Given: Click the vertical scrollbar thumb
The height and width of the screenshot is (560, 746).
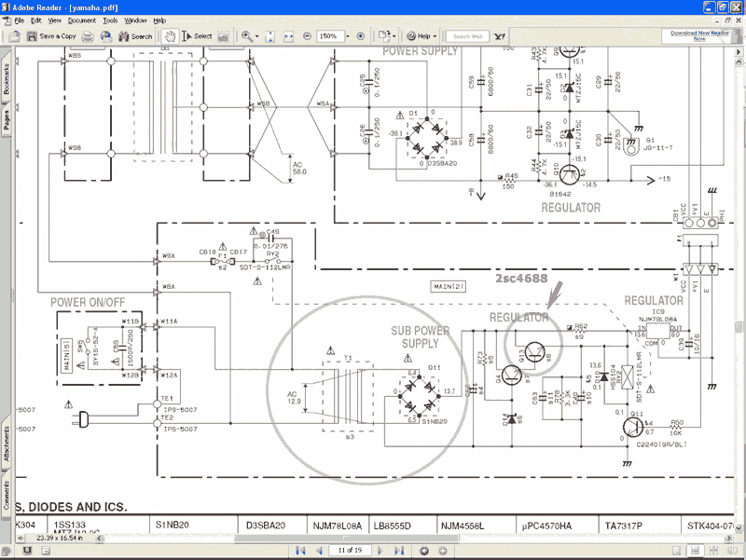Looking at the screenshot, I should [x=739, y=327].
